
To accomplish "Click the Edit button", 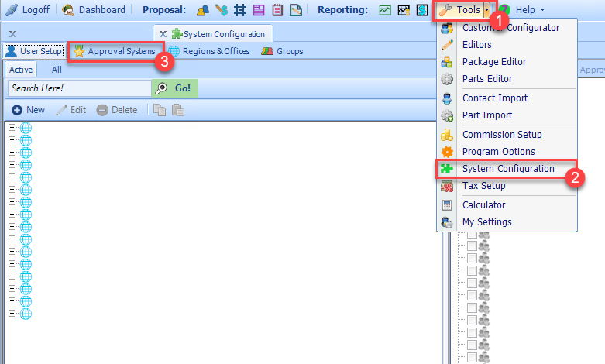I will (x=70, y=110).
